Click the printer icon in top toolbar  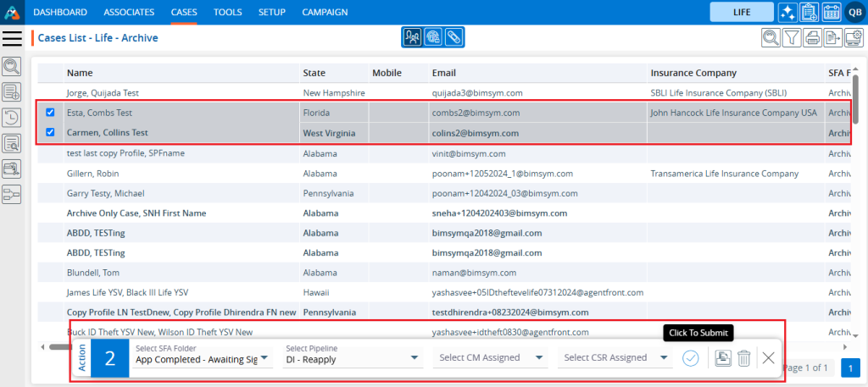click(812, 37)
